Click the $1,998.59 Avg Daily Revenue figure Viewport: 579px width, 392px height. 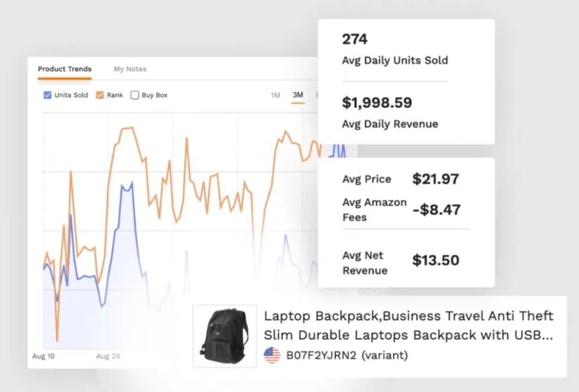[x=377, y=103]
